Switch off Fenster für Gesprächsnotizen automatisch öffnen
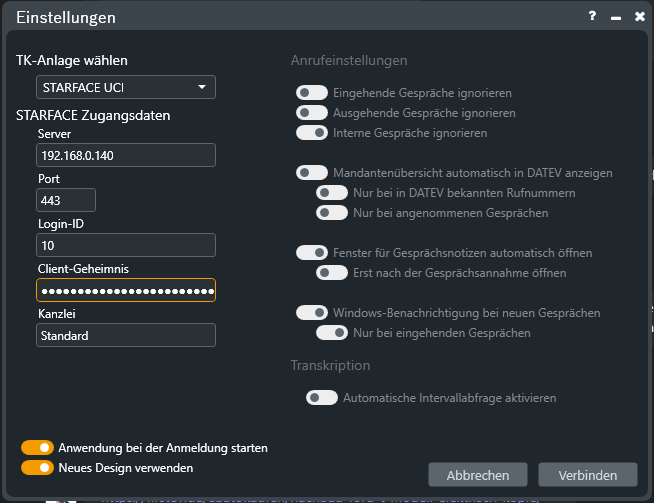This screenshot has height=503, width=654. click(x=312, y=253)
